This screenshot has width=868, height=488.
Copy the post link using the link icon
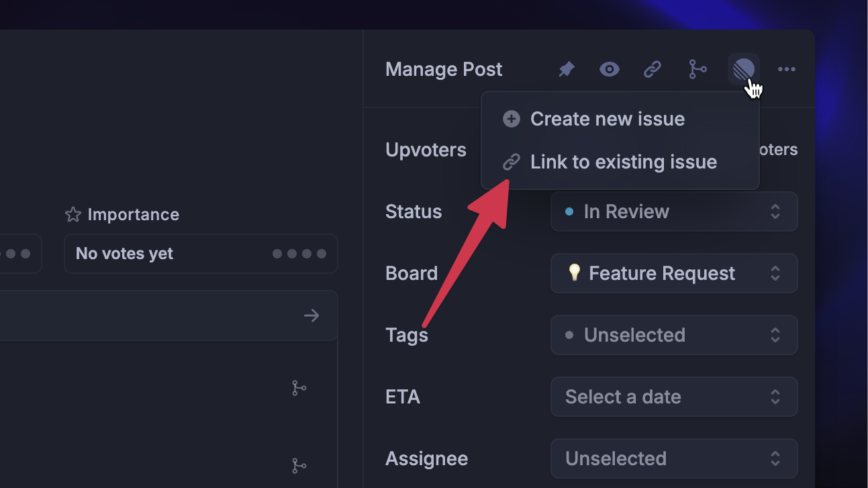pyautogui.click(x=653, y=69)
